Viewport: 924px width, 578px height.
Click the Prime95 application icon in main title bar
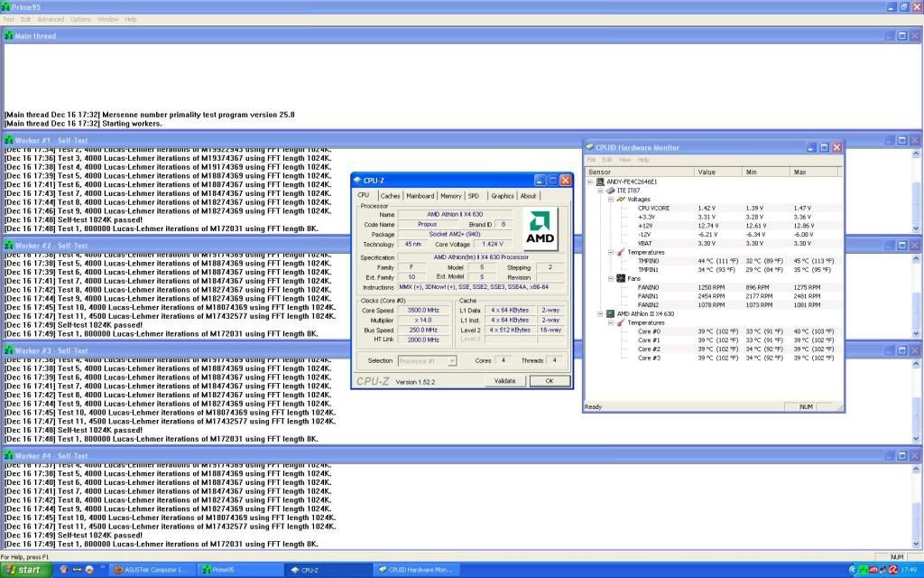coord(6,7)
